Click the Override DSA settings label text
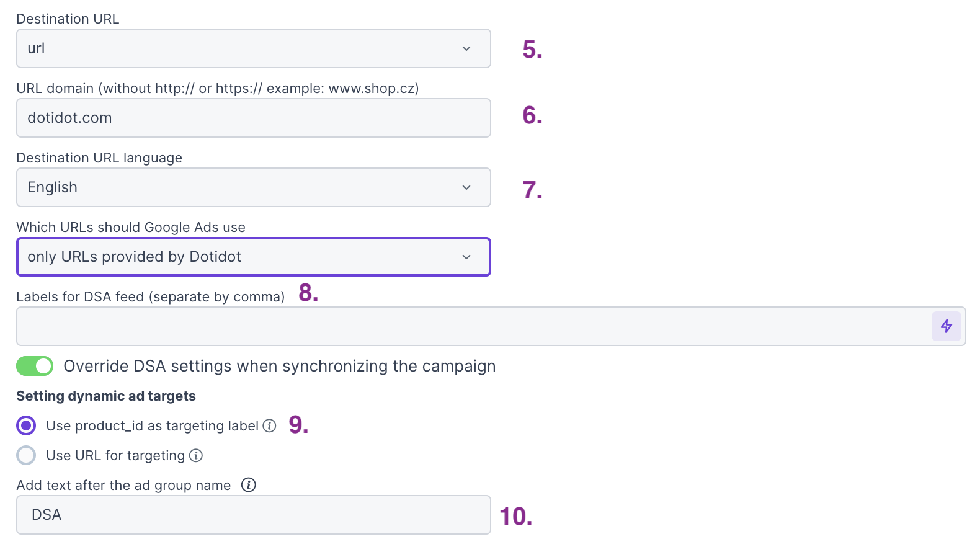 279,366
